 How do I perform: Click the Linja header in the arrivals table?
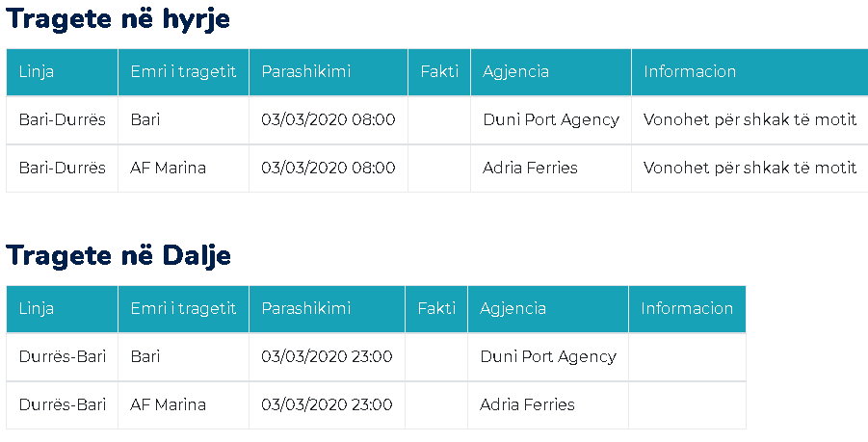[37, 72]
